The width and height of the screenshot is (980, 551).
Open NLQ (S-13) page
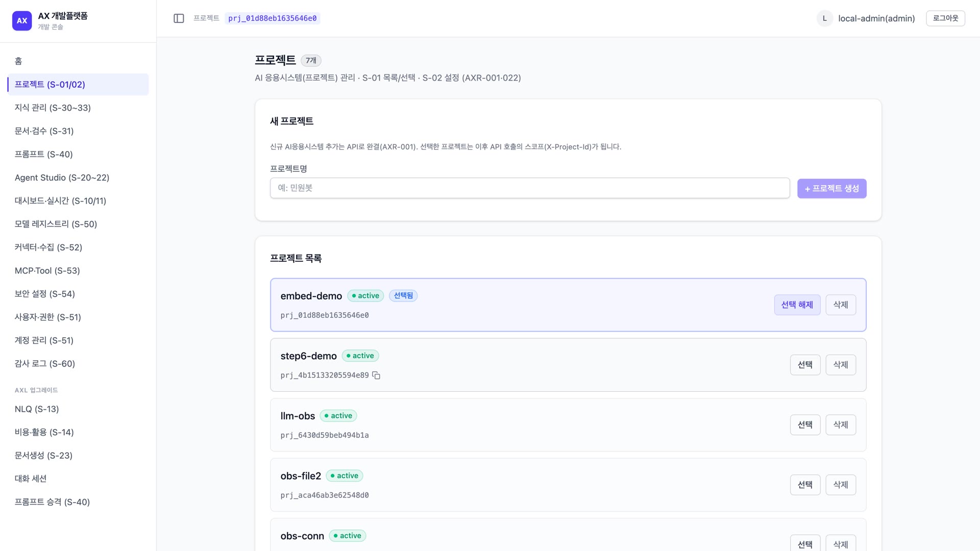[78, 409]
